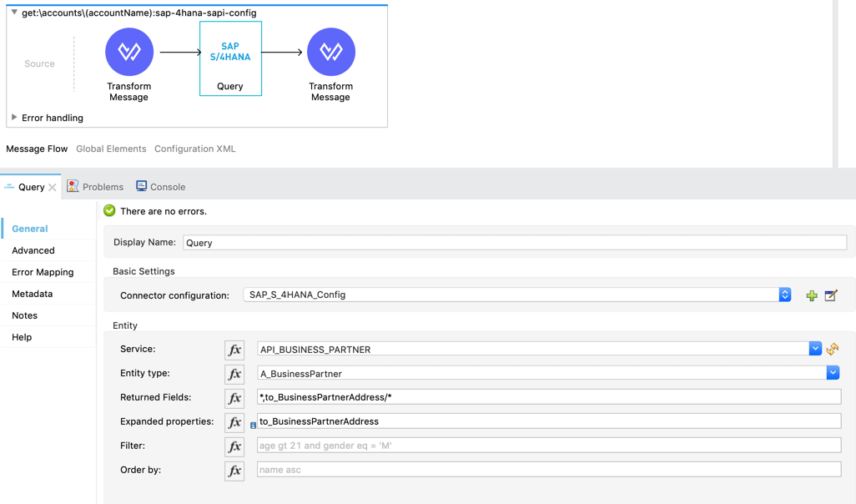This screenshot has width=856, height=504.
Task: Open the Configuration XML view
Action: 195,149
